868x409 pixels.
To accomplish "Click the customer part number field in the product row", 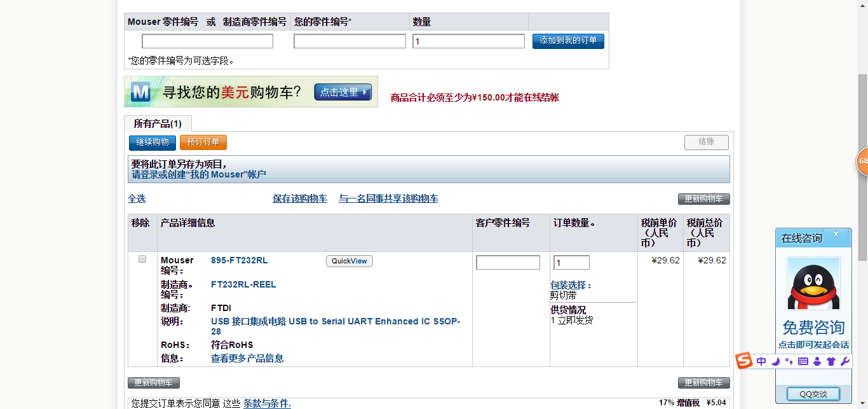I will coord(508,263).
